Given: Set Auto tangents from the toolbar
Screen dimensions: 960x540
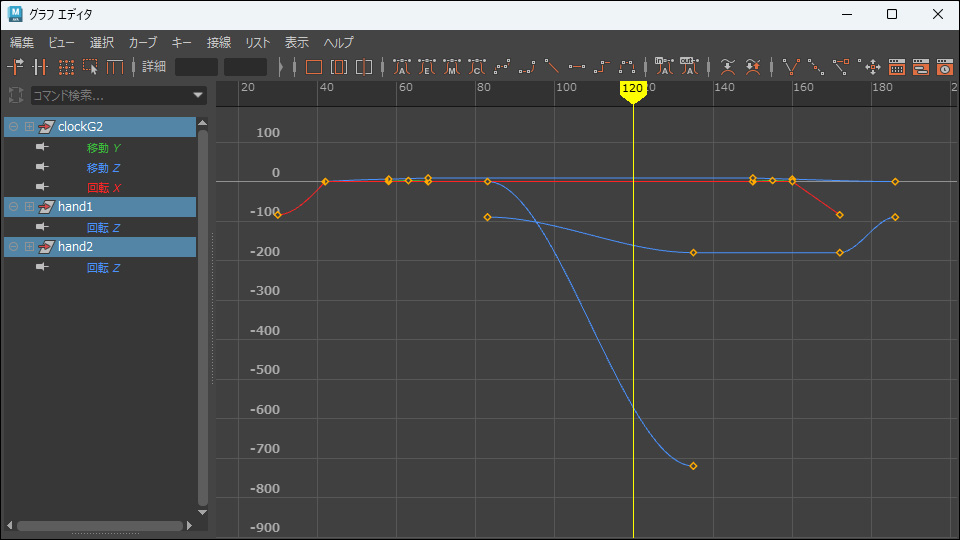Looking at the screenshot, I should pyautogui.click(x=401, y=67).
